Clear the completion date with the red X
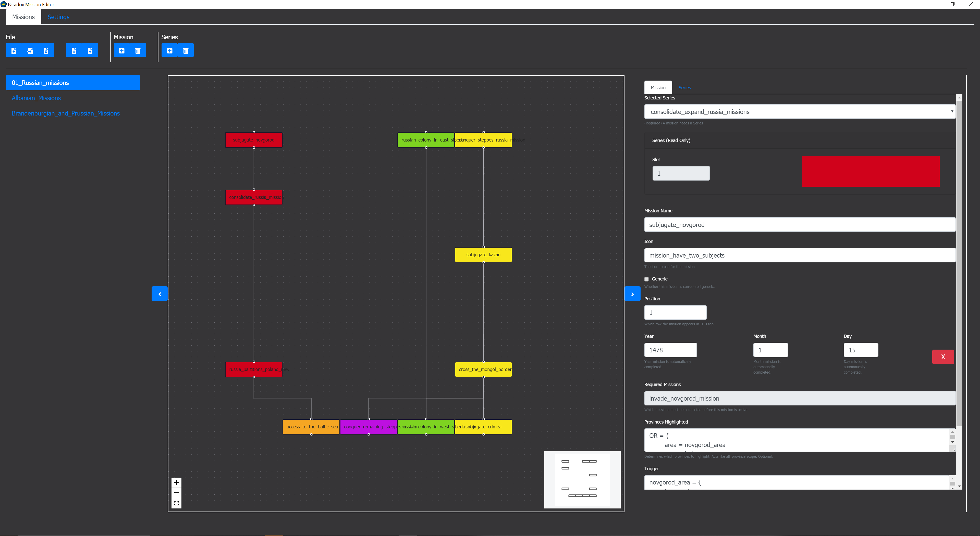Viewport: 980px width, 536px height. tap(943, 356)
